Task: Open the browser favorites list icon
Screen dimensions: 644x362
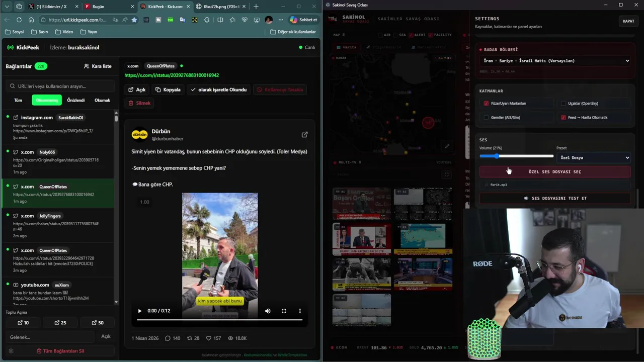Action: (232, 20)
